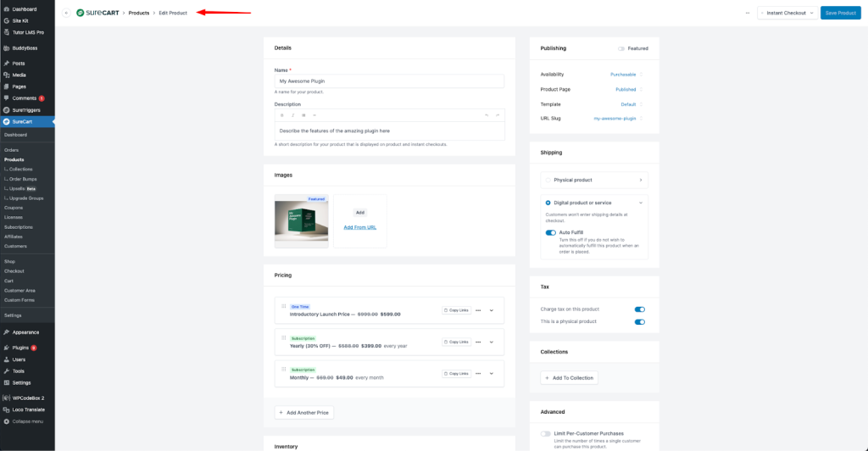Viewport: 868px width, 451px height.
Task: Click the SureTriggers sidebar icon
Action: (x=7, y=110)
